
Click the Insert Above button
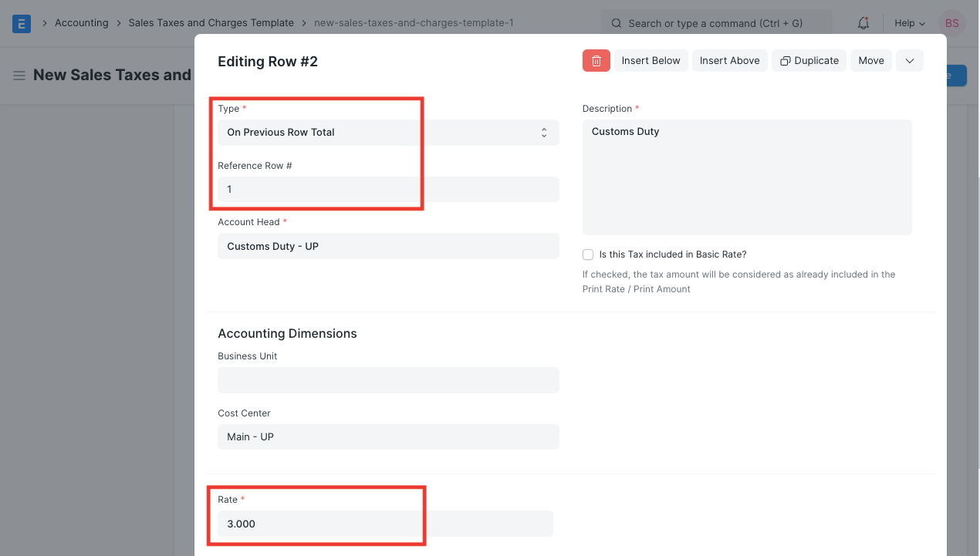click(729, 61)
